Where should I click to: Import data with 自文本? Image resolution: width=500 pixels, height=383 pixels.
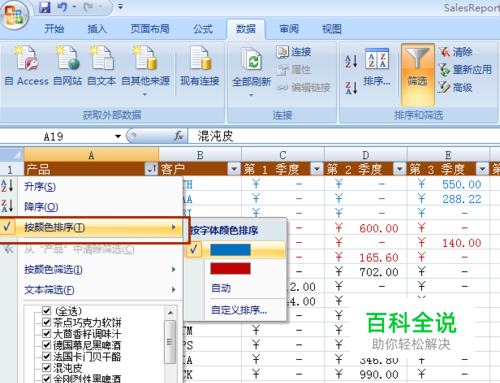click(x=102, y=66)
